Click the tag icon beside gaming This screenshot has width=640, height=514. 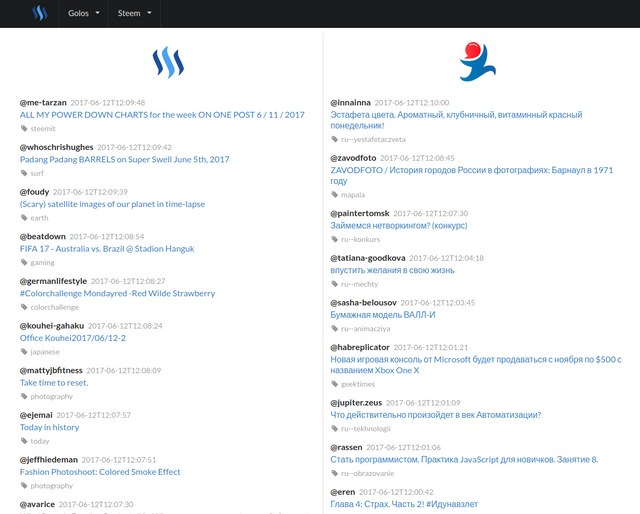(x=24, y=262)
